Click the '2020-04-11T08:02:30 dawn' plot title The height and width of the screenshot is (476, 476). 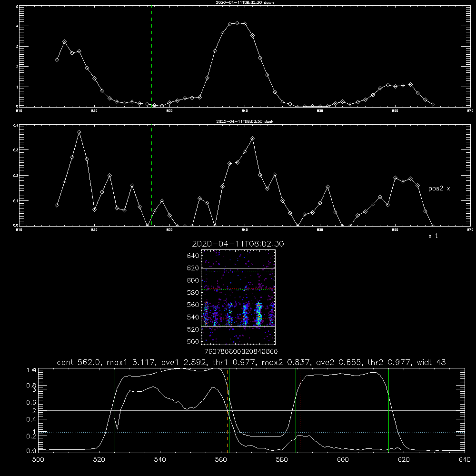pyautogui.click(x=245, y=2)
